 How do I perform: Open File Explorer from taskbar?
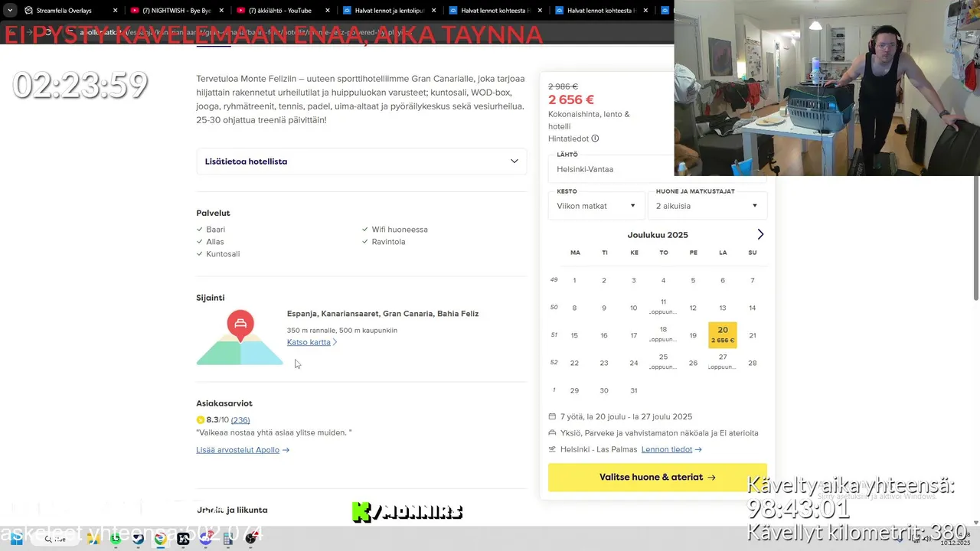93,539
